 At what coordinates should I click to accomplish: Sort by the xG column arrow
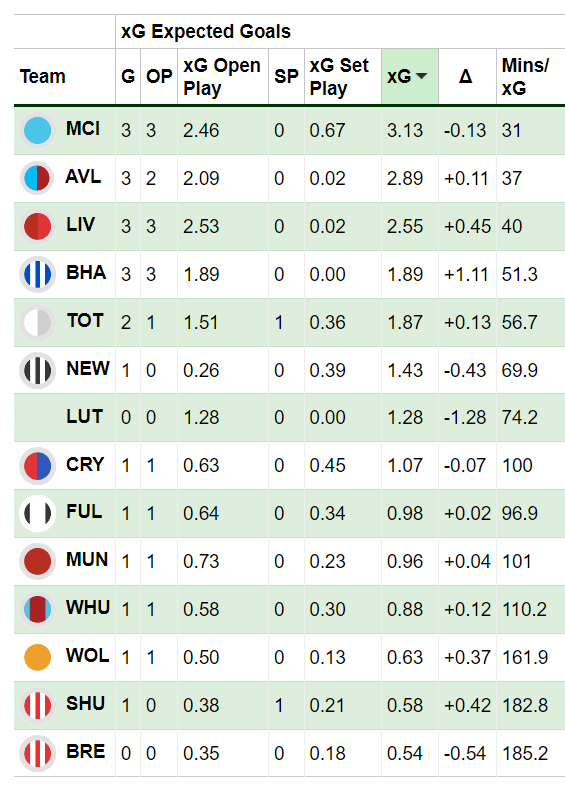pos(422,77)
